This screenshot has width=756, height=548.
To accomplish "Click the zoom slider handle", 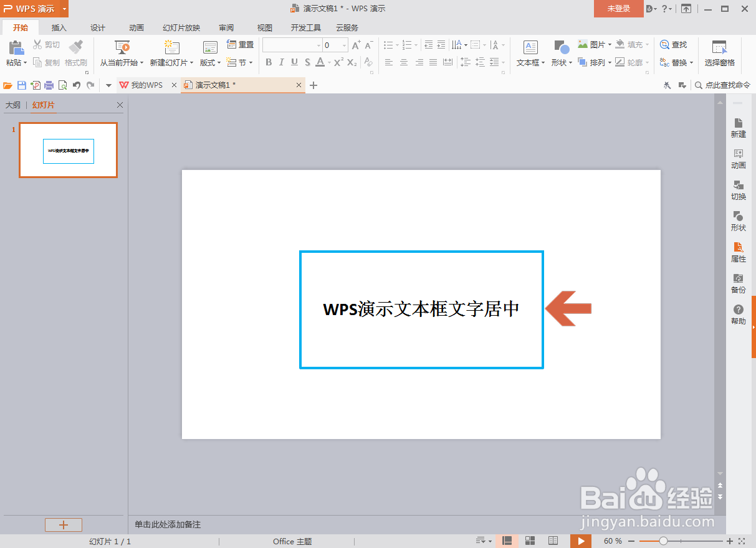I will click(663, 541).
